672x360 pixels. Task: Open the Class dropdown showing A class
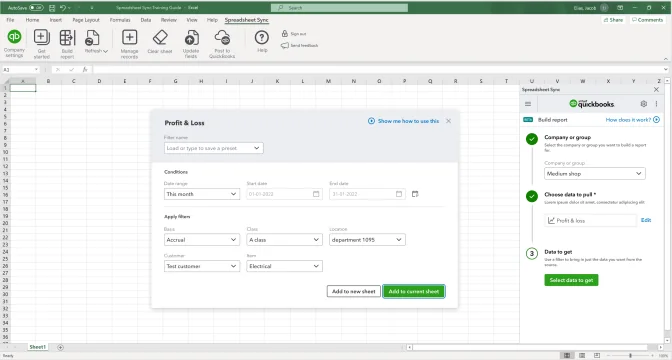[x=285, y=240]
